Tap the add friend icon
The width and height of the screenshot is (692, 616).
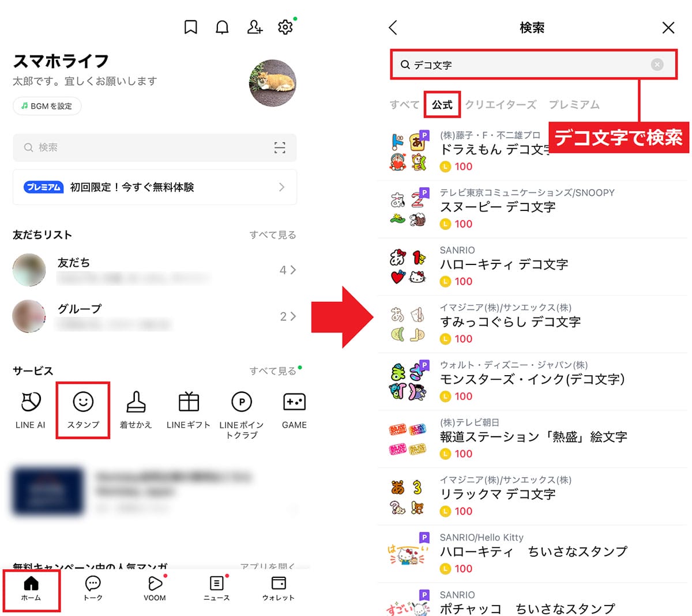254,27
